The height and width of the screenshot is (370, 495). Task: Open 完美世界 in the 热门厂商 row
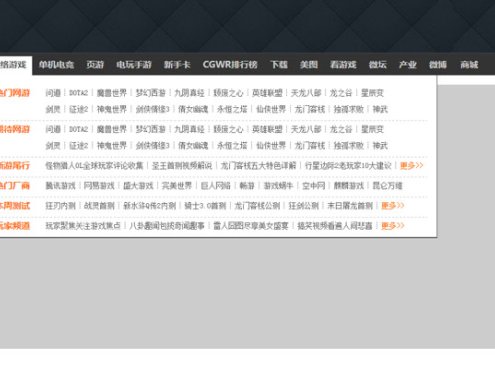[x=177, y=186]
